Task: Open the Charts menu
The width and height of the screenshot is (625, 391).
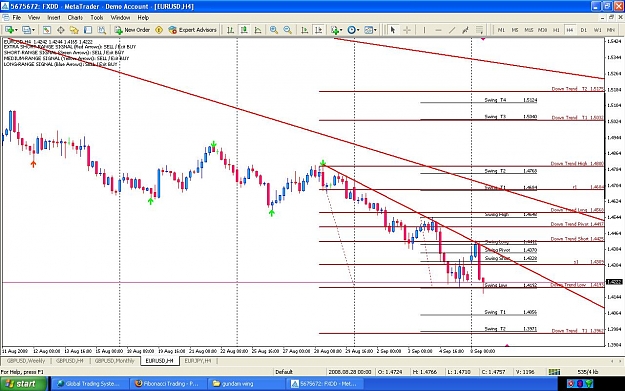Action: 75,18
